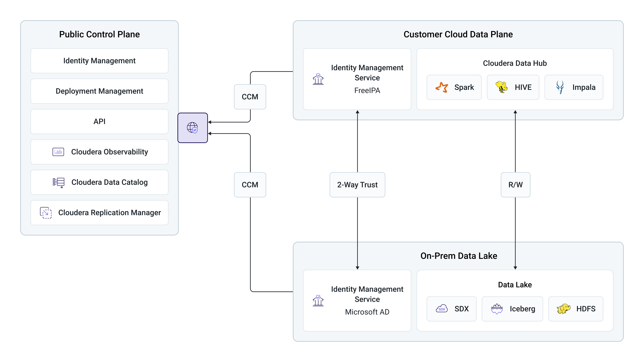This screenshot has width=644, height=362.
Task: Click the Microsoft AD identity service icon
Action: [318, 301]
